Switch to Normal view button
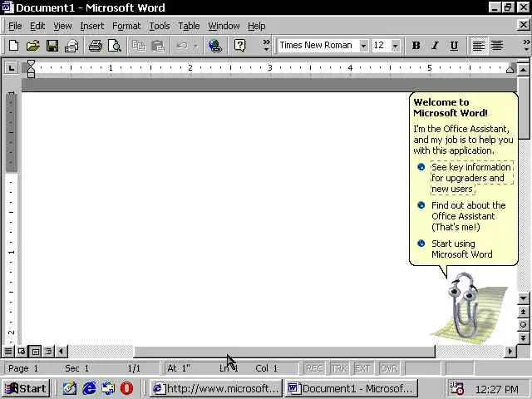This screenshot has width=532, height=399. pyautogui.click(x=8, y=352)
